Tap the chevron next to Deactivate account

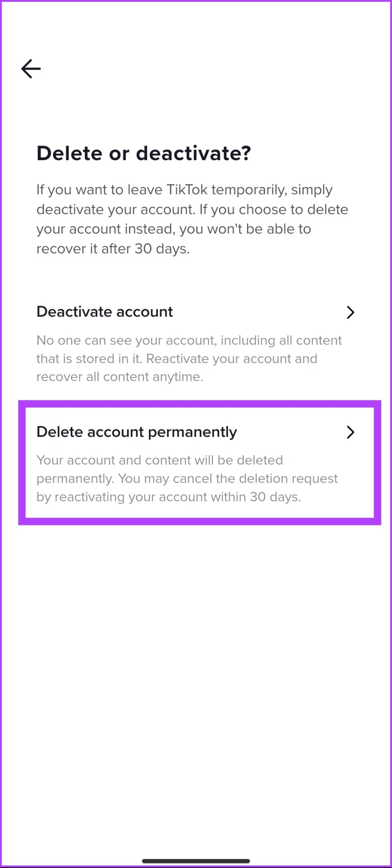350,312
